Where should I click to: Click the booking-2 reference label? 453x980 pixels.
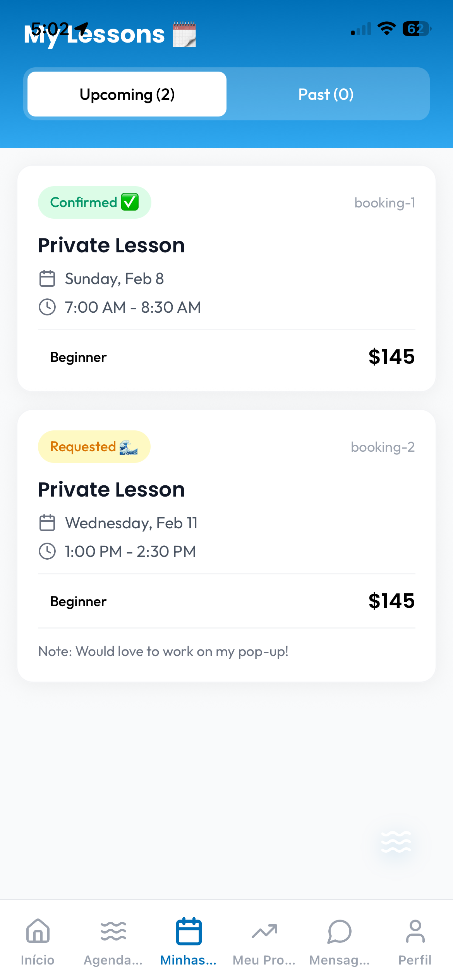383,447
